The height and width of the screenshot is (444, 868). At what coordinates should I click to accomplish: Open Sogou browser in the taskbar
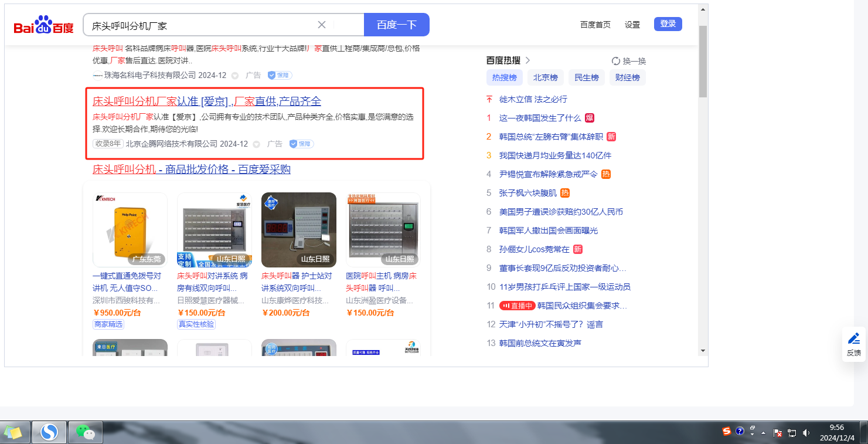(49, 432)
